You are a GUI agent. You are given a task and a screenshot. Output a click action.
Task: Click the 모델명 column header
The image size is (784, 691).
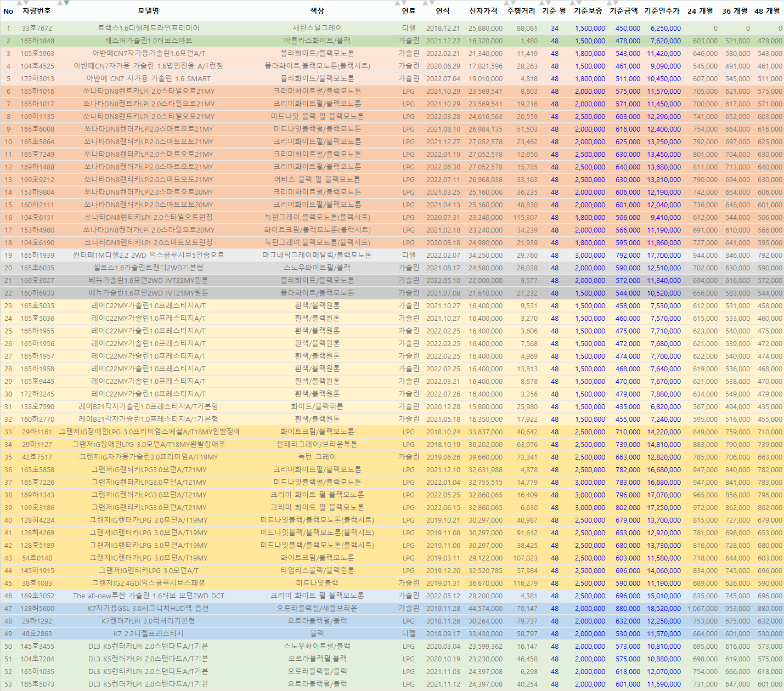coord(149,11)
